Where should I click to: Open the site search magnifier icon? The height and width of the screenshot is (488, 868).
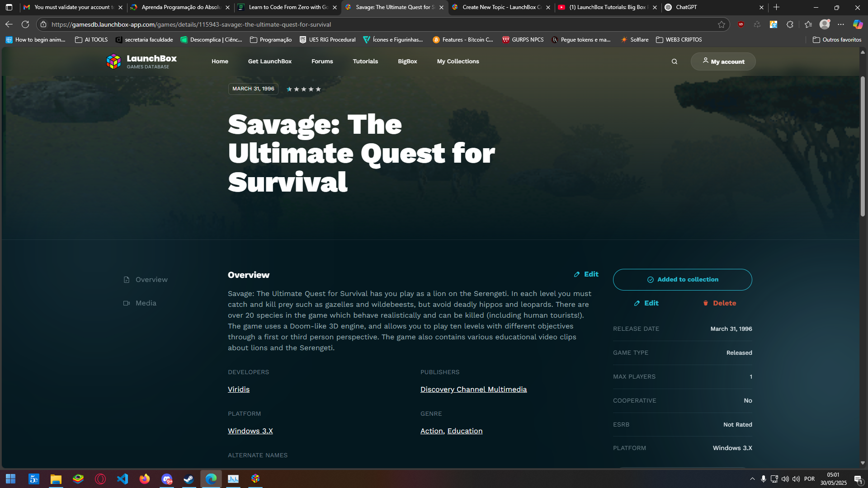coord(675,61)
